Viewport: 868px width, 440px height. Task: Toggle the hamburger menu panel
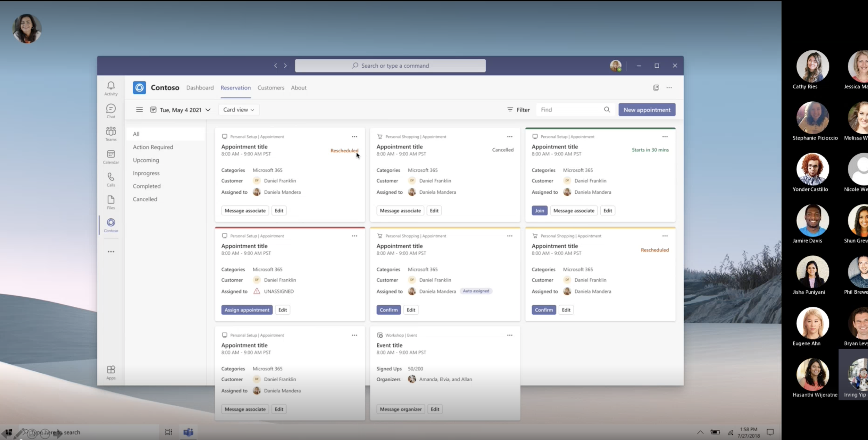click(139, 110)
